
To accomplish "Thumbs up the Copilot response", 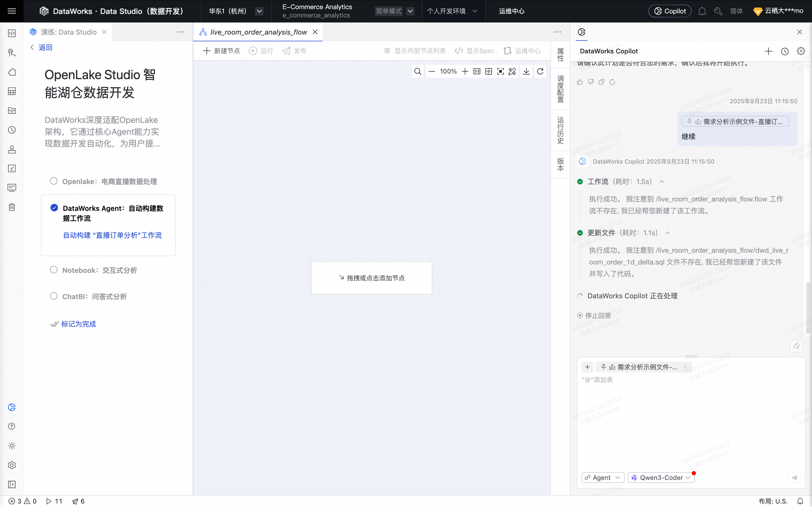I will pyautogui.click(x=580, y=82).
